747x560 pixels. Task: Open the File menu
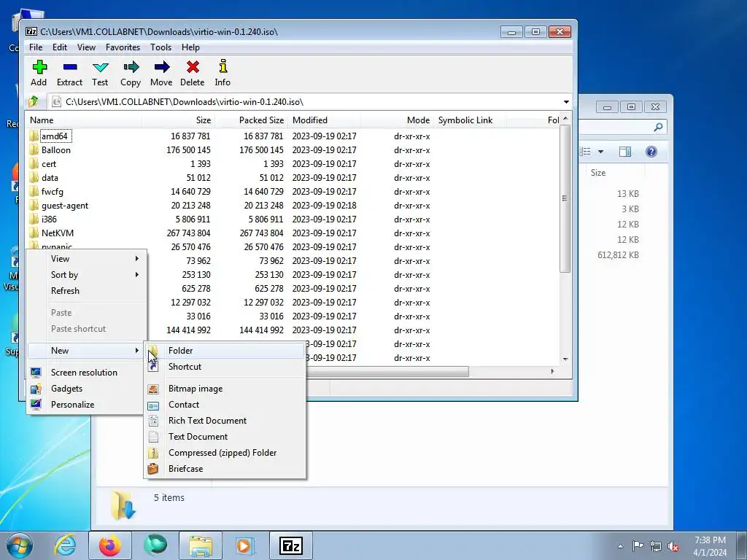[x=36, y=47]
